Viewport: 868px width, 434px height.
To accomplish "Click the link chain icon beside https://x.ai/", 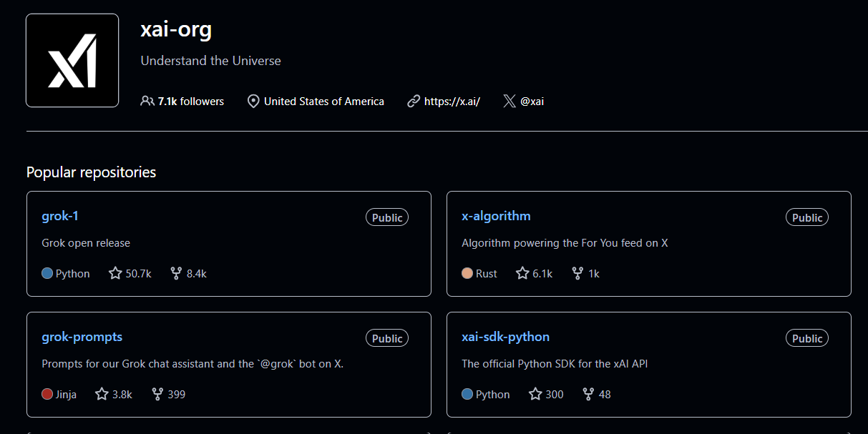I will 414,102.
